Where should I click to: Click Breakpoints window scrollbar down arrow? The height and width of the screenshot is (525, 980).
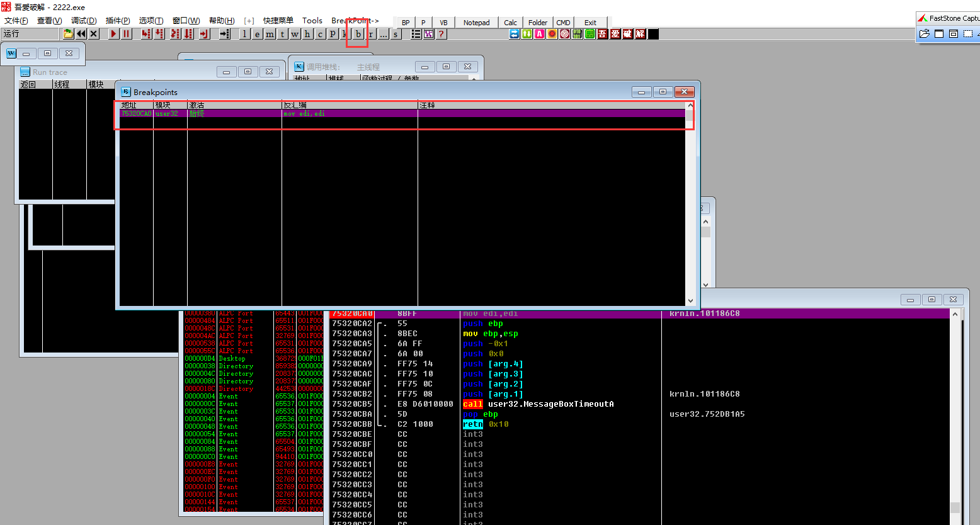[x=690, y=301]
